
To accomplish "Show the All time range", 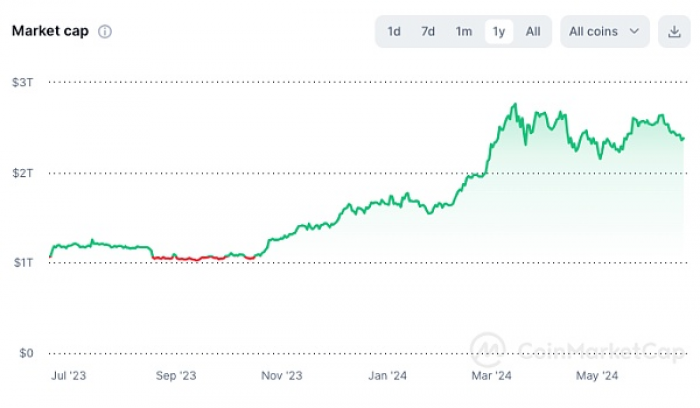I will click(533, 32).
